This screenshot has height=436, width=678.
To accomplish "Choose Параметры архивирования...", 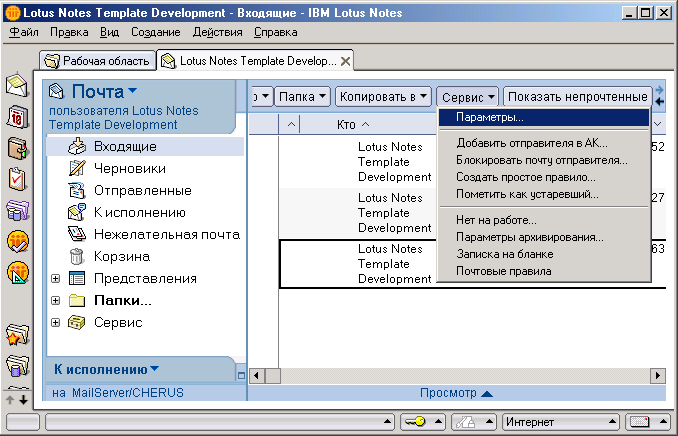I will click(544, 237).
